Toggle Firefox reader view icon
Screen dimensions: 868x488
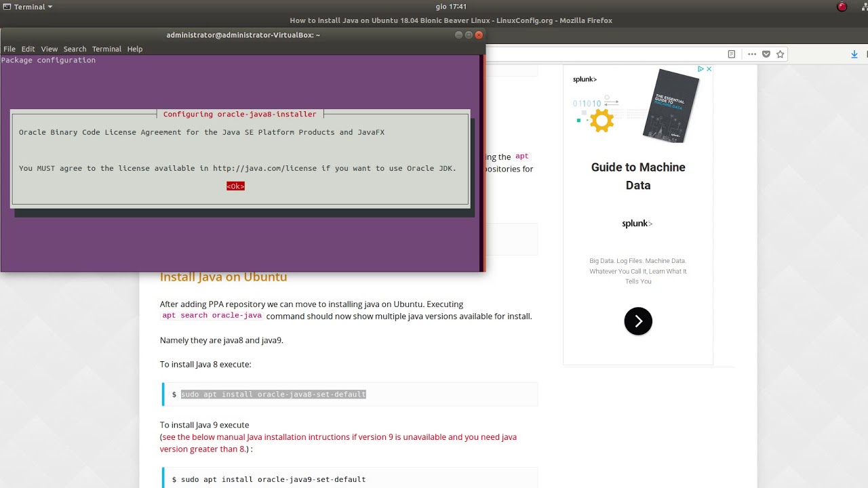coord(732,54)
